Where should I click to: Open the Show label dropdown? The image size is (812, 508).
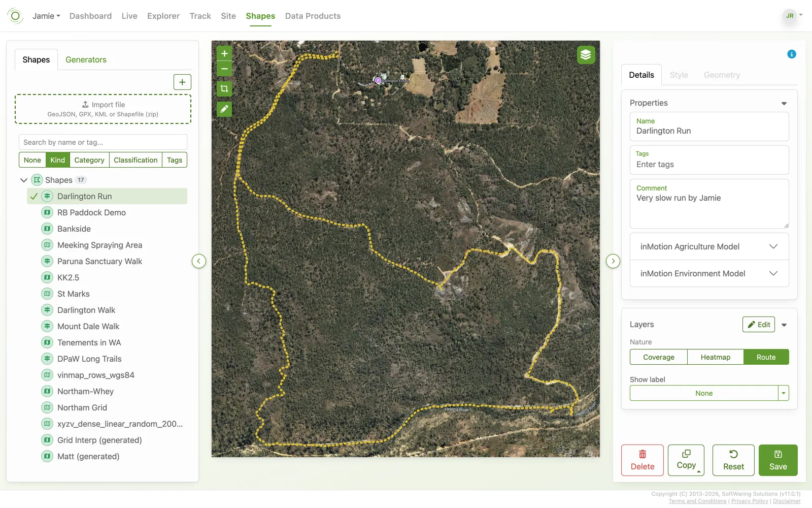pyautogui.click(x=784, y=393)
